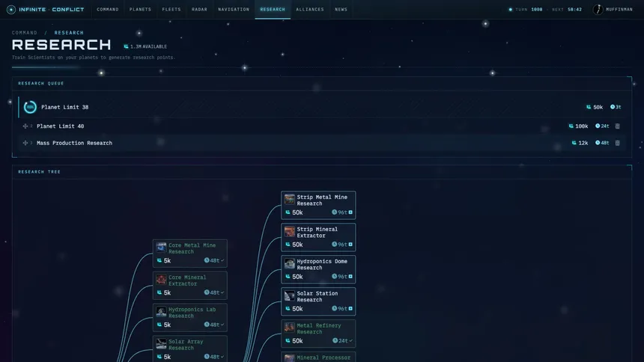Select Mass Production Research queue entry
Viewport: 644px width, 362px height.
[x=321, y=143]
